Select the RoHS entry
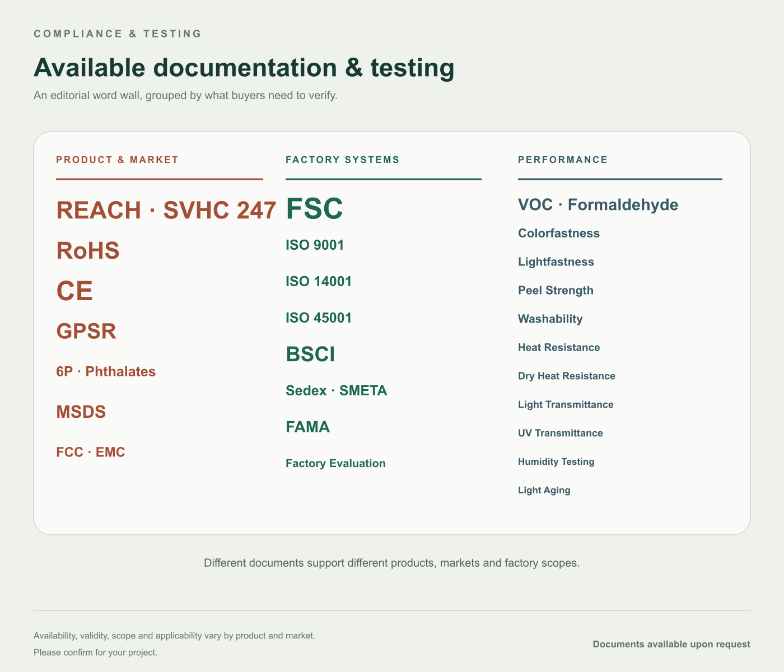 point(88,250)
